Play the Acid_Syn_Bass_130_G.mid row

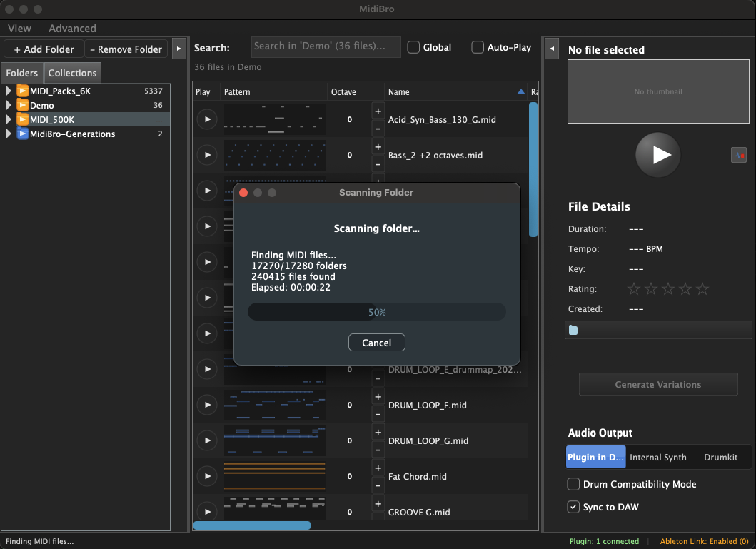(x=207, y=119)
